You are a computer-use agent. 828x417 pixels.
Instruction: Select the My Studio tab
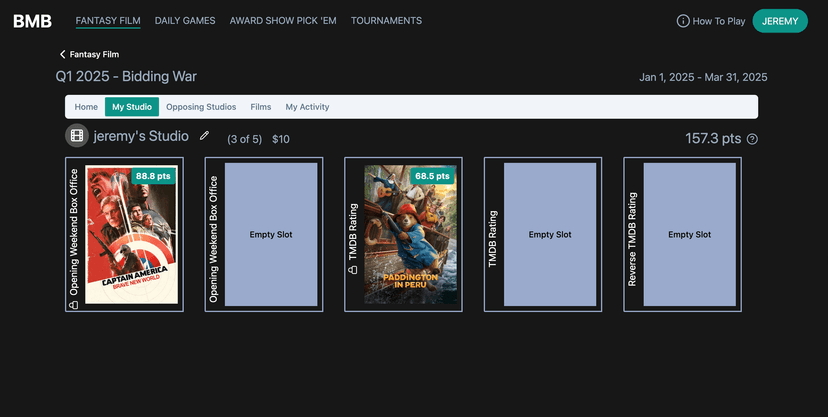pos(132,107)
